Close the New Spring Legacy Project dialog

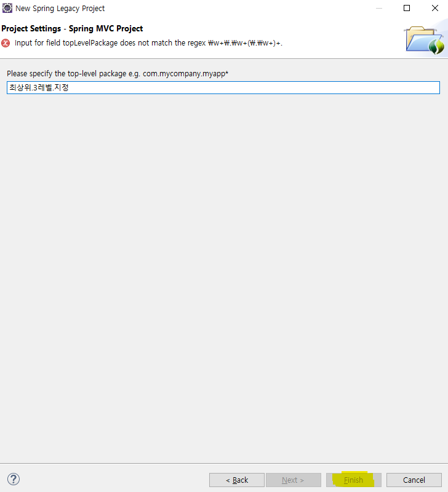435,8
